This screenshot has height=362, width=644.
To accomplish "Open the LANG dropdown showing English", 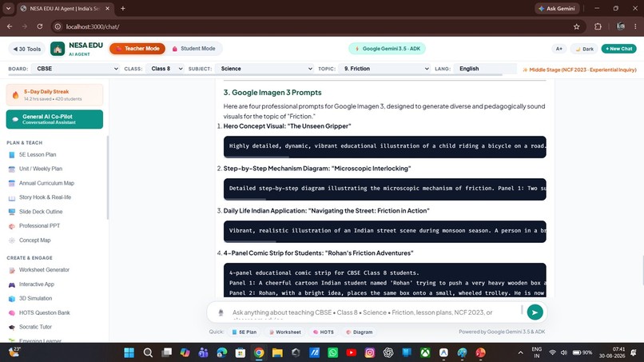I will point(485,69).
